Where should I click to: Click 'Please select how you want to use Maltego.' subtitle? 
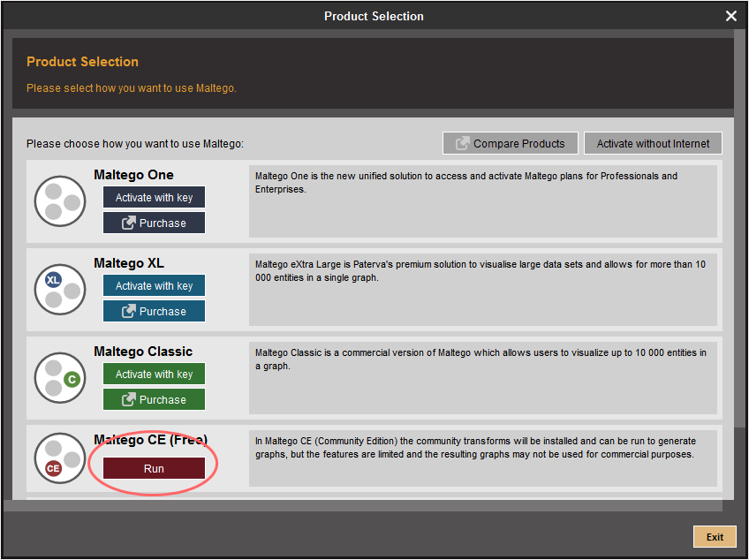coord(132,88)
